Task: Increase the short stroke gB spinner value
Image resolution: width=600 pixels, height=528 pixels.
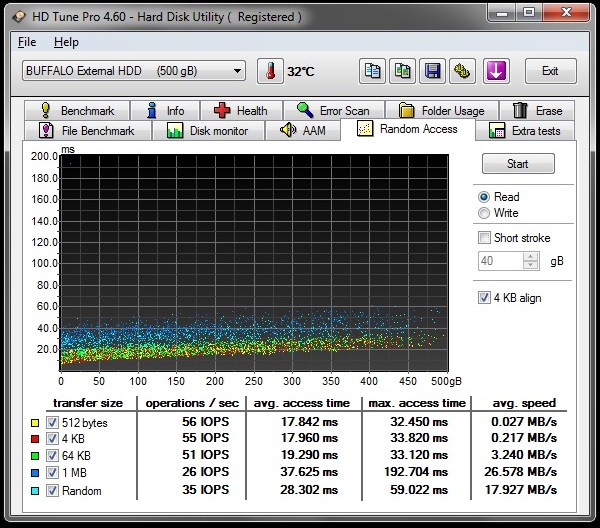Action: 531,256
